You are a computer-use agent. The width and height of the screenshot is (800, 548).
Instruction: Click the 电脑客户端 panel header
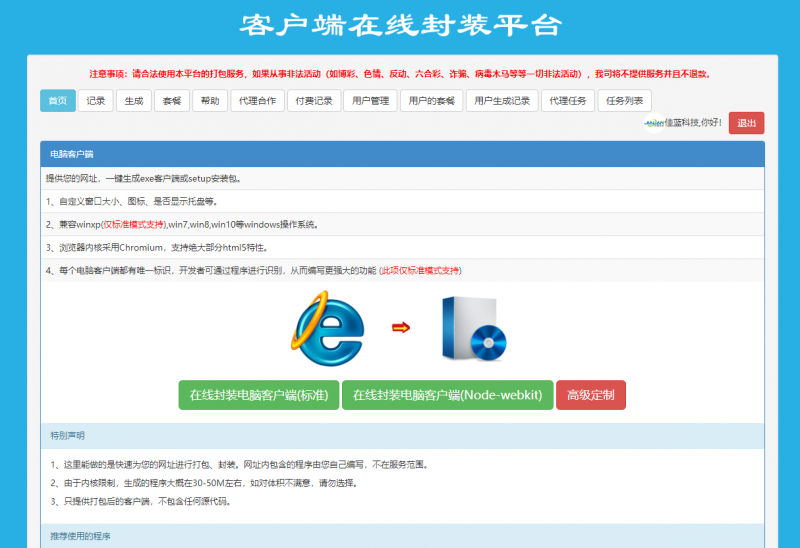point(402,154)
